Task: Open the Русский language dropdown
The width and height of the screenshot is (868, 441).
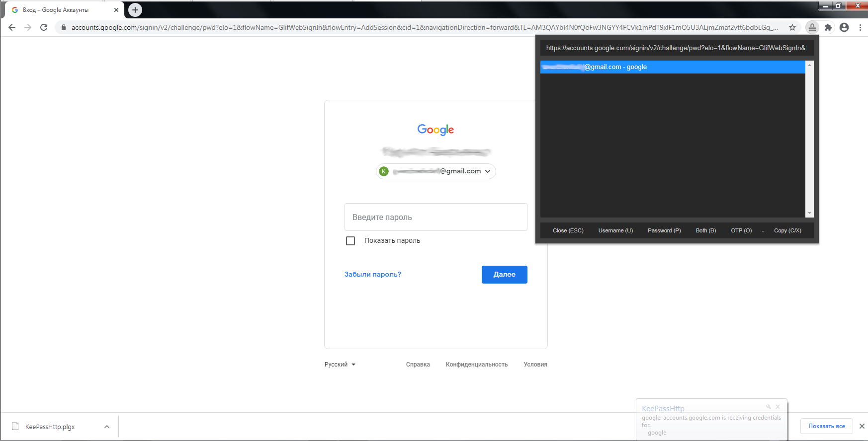Action: coord(340,365)
